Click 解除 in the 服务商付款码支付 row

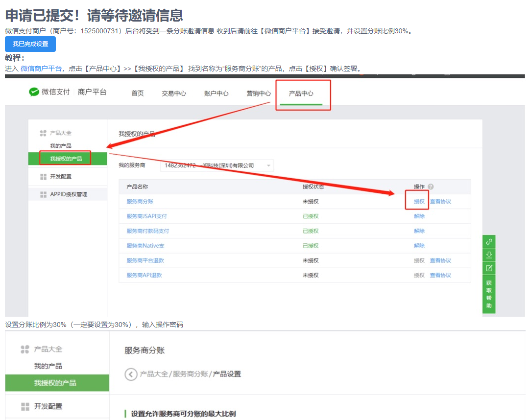[419, 231]
